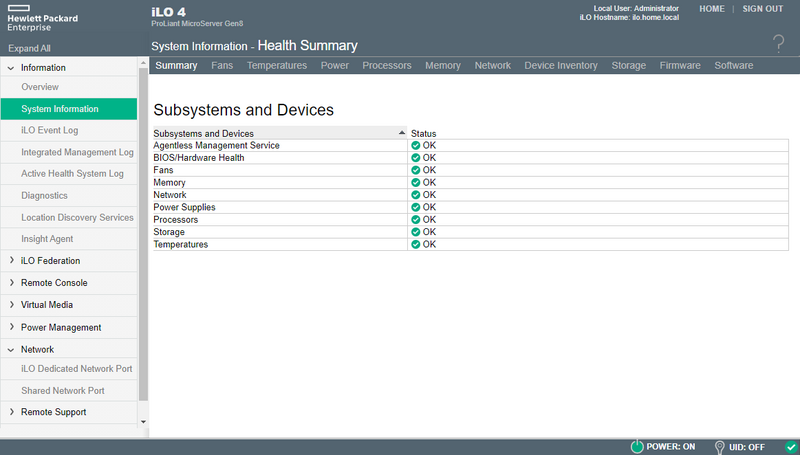Viewport: 800px width, 455px height.
Task: Open the iLO Event Log page
Action: tap(49, 130)
